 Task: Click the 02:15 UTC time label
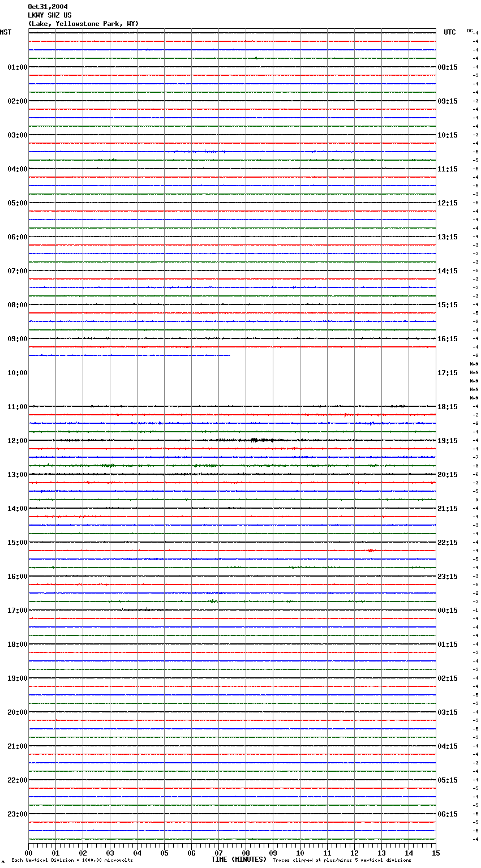pos(448,678)
